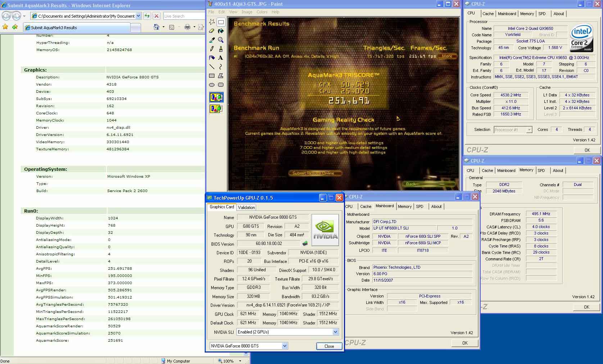Enable opaque selection option in Paint
This screenshot has height=364, width=603.
click(x=216, y=97)
